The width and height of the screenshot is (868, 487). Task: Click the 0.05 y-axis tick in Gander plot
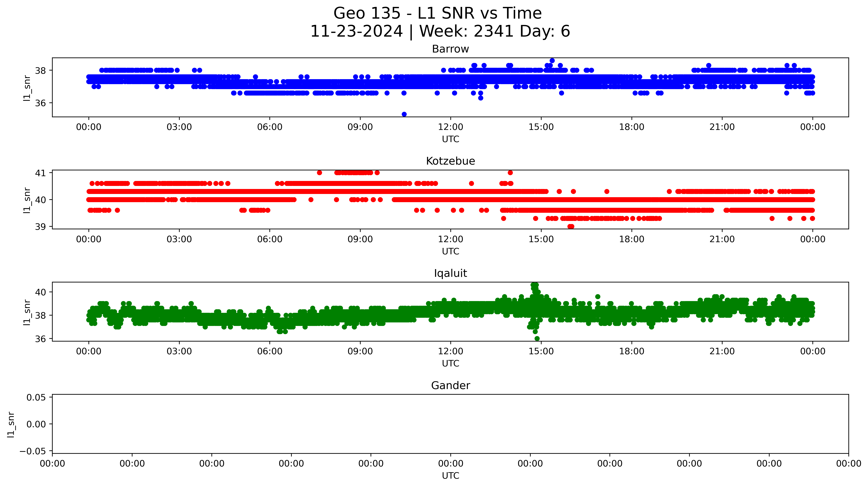tap(36, 397)
